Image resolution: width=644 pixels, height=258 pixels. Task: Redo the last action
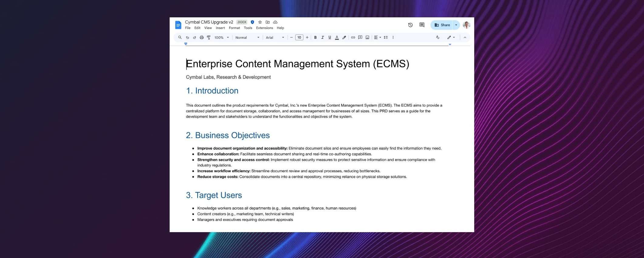pos(194,37)
